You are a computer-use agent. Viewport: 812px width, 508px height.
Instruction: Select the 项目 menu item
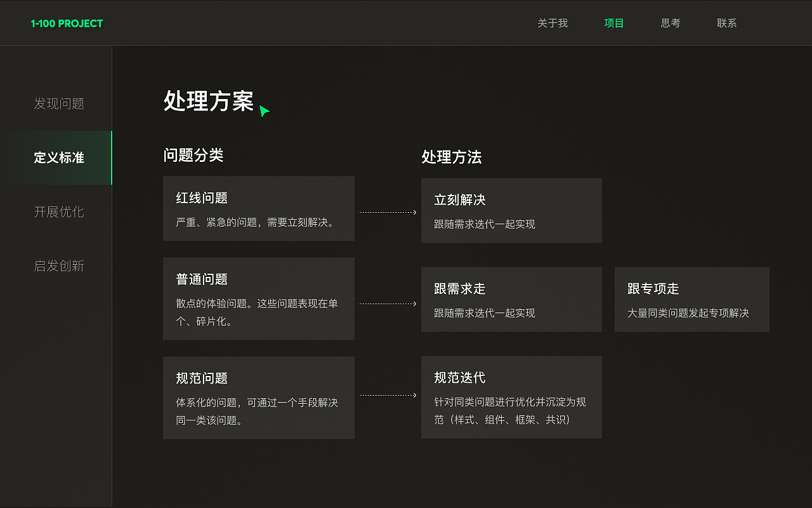614,23
